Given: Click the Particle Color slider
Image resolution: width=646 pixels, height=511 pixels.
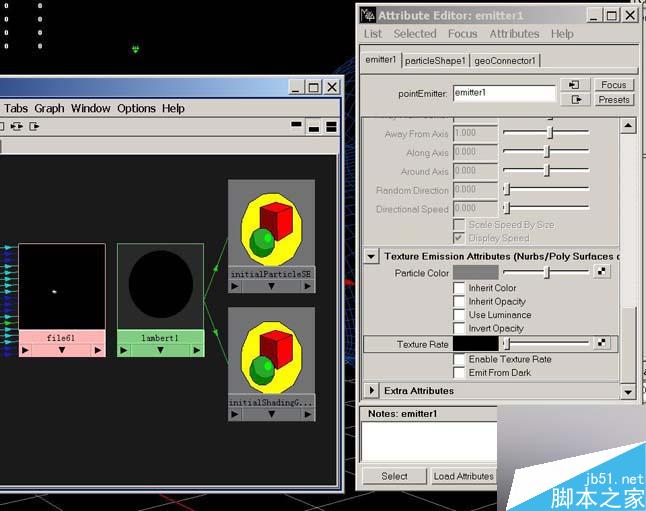Looking at the screenshot, I should [x=546, y=272].
